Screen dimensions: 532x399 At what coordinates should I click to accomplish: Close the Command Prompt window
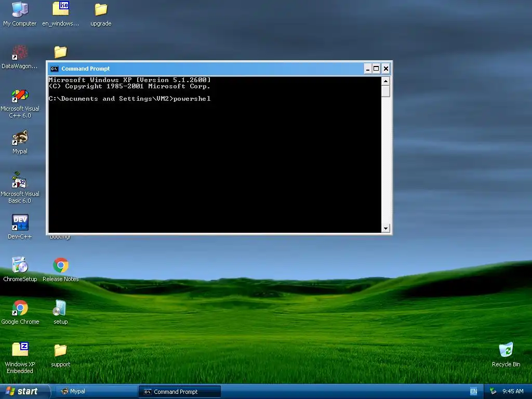coord(386,69)
